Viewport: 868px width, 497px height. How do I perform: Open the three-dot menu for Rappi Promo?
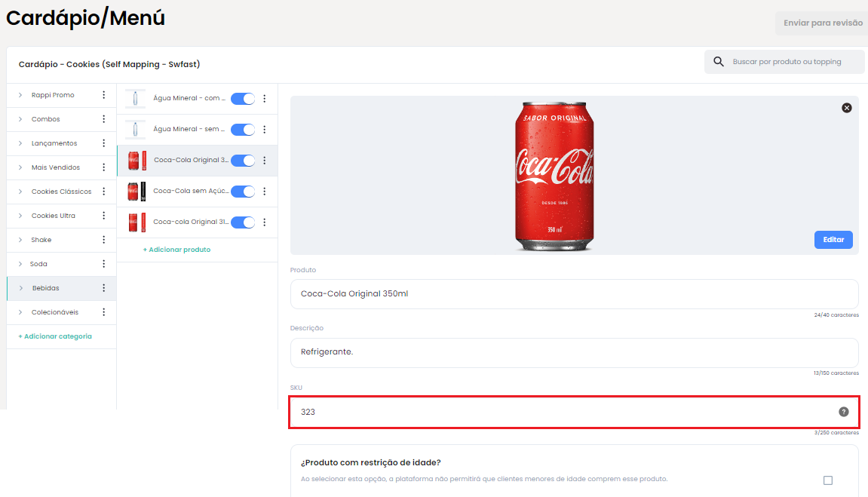[x=103, y=95]
